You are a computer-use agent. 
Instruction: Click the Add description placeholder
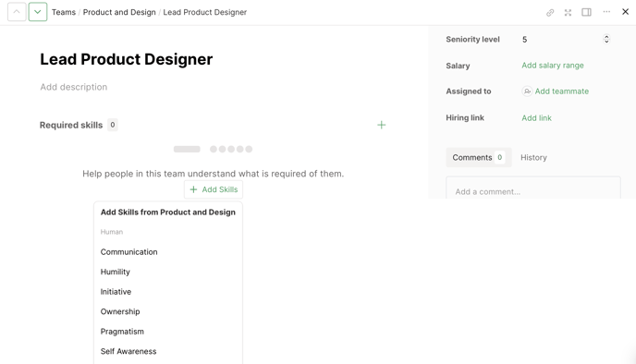coord(73,87)
